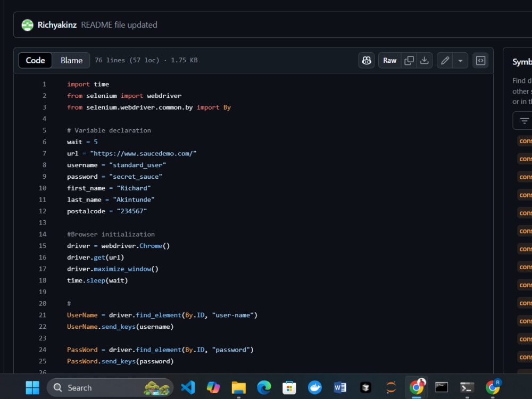Click the 'webdriver.Chrome()' code
The image size is (532, 399).
pyautogui.click(x=135, y=246)
